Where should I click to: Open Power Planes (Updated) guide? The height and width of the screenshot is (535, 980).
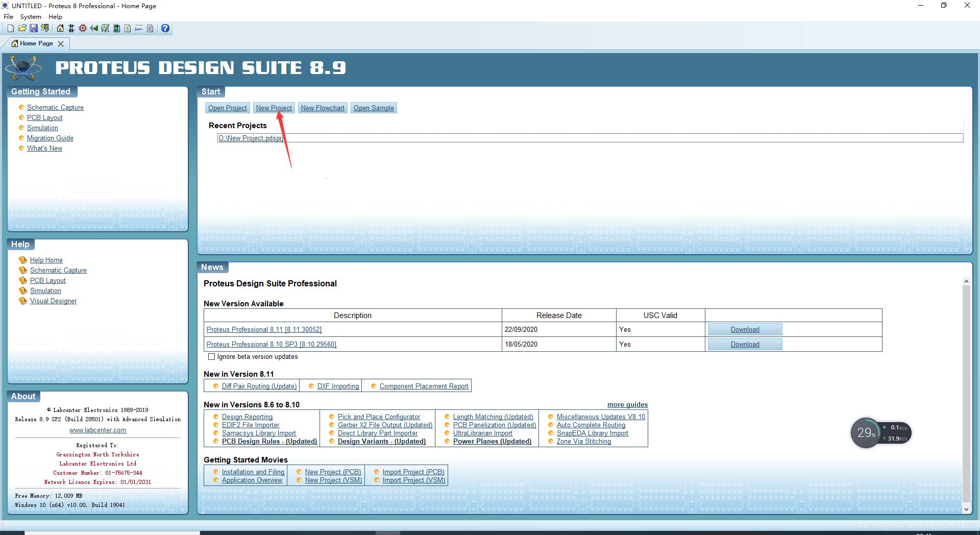coord(492,441)
